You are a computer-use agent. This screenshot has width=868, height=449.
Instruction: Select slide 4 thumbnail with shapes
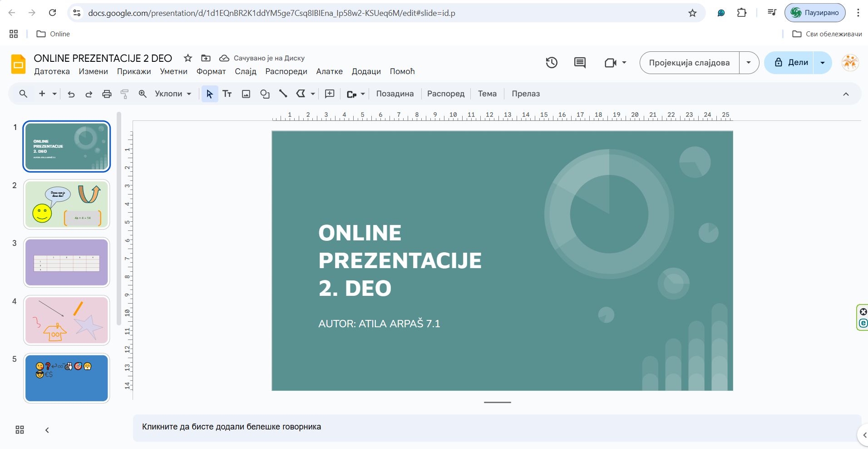tap(67, 320)
